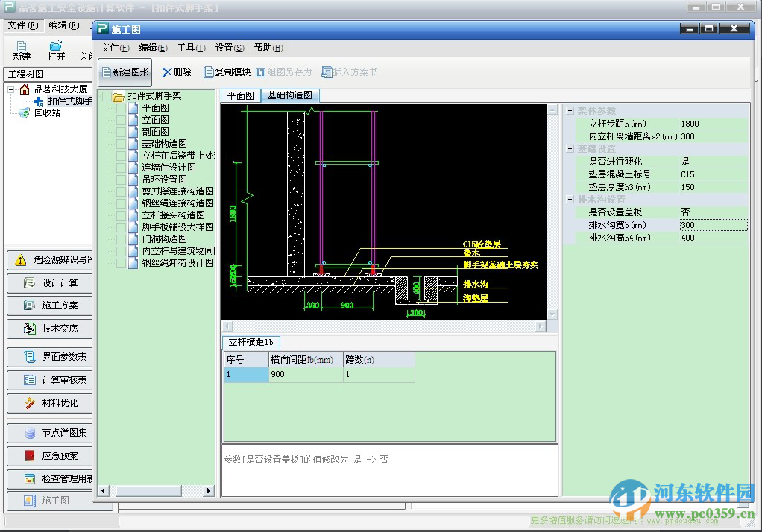Click the 施工图 sidebar icon
The image size is (762, 532).
coord(30,501)
